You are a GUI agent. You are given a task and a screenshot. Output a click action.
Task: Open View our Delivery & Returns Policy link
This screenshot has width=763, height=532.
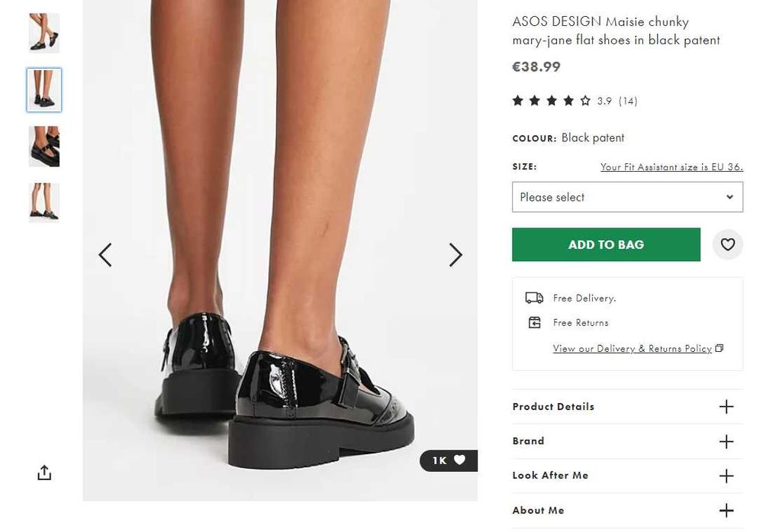tap(633, 349)
